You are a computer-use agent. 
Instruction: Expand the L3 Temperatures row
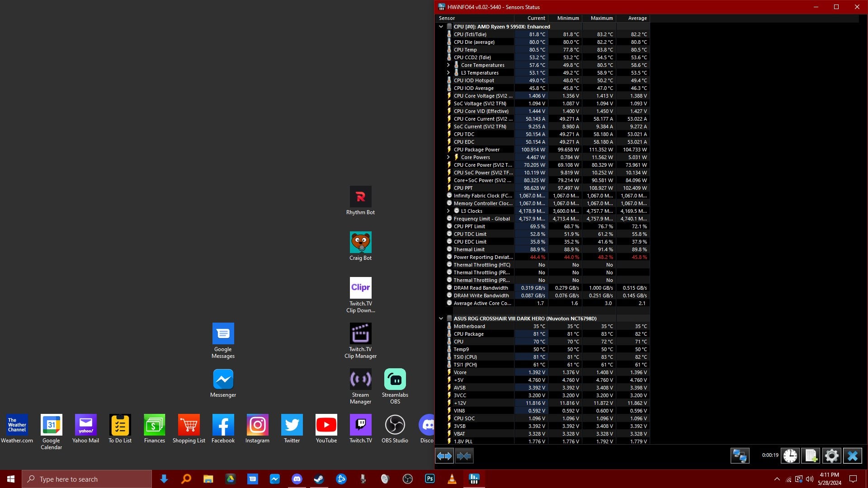tap(448, 73)
